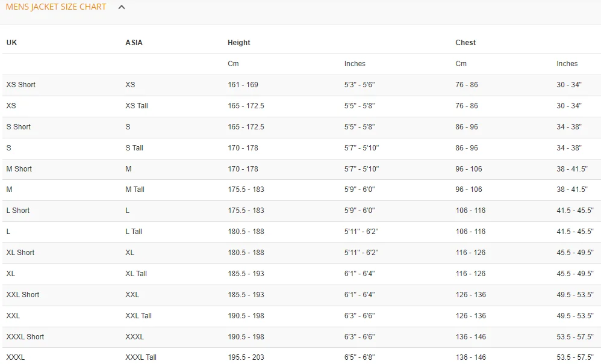Click the 5'3" - 5'6" height cell
The image size is (601, 364).
tap(360, 85)
